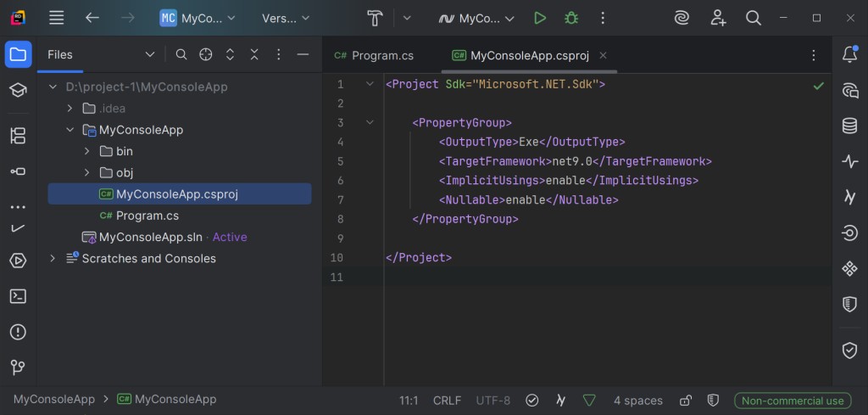Start debugging with the Debug bug icon

(x=571, y=18)
